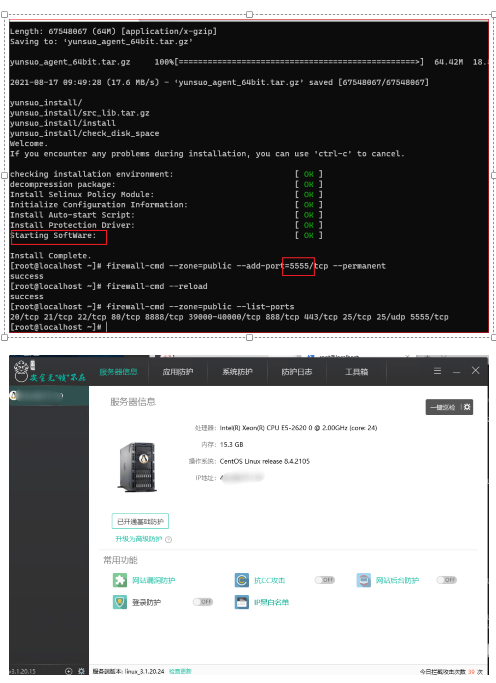Select the blurred server entry in sidebar

click(49, 396)
